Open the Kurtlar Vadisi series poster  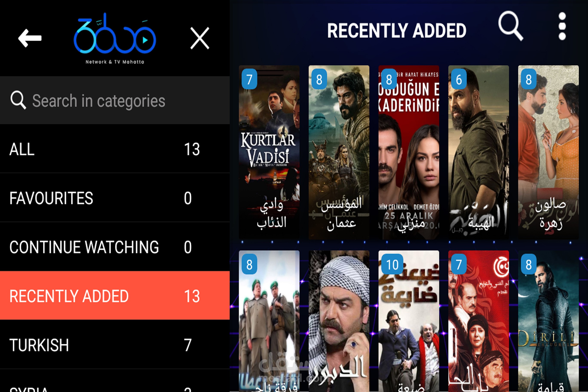coord(269,152)
